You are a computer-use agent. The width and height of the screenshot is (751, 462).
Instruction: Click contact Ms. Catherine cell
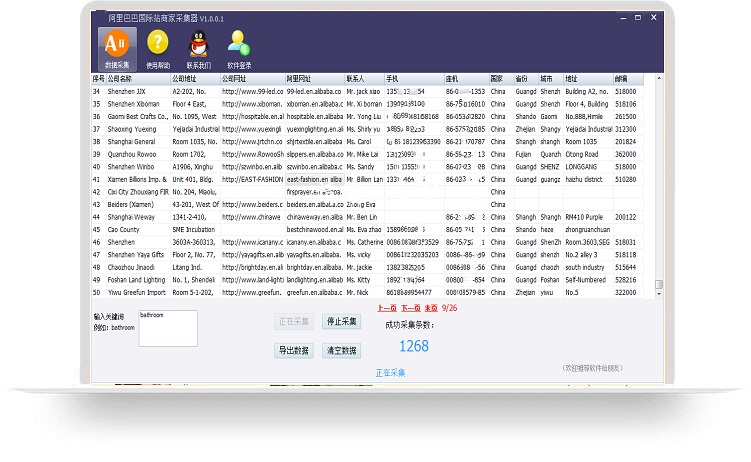click(x=364, y=242)
